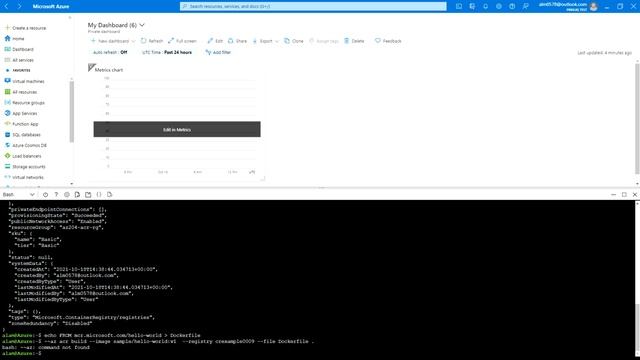
Task: Go back with the left arrow
Action: [6, 7]
